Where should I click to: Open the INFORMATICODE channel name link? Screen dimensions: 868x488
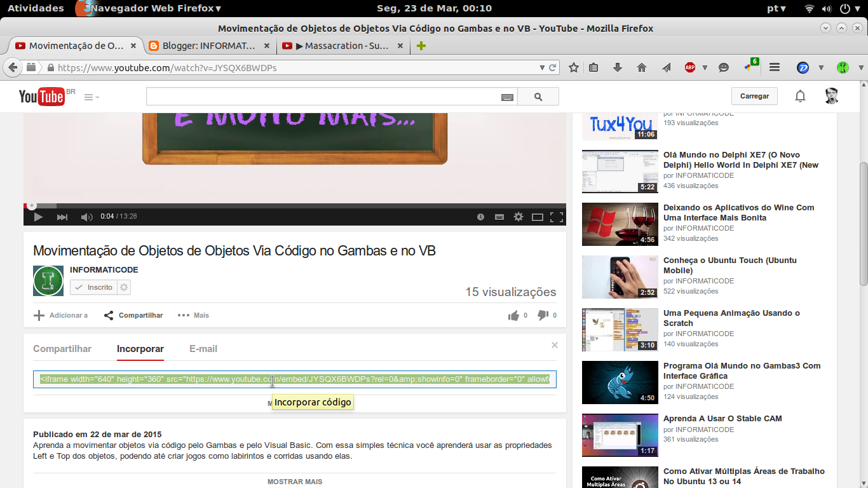104,270
